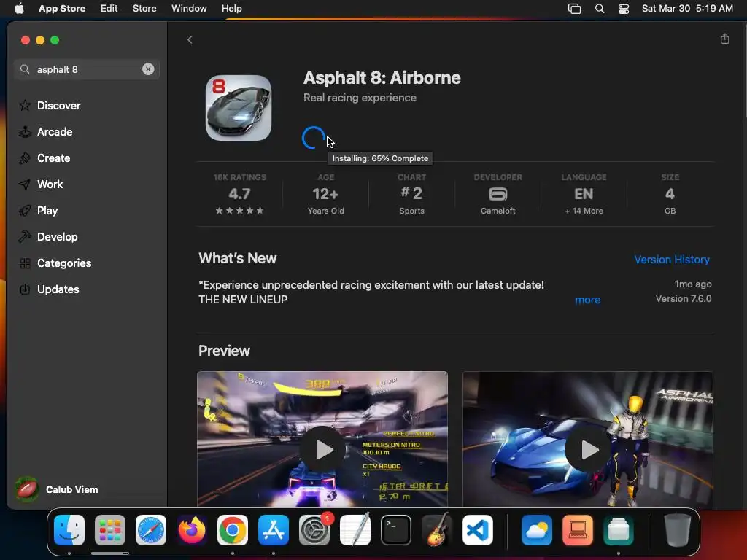Viewport: 747px width, 560px height.
Task: Click the Stage Manager menu bar icon
Action: (575, 9)
